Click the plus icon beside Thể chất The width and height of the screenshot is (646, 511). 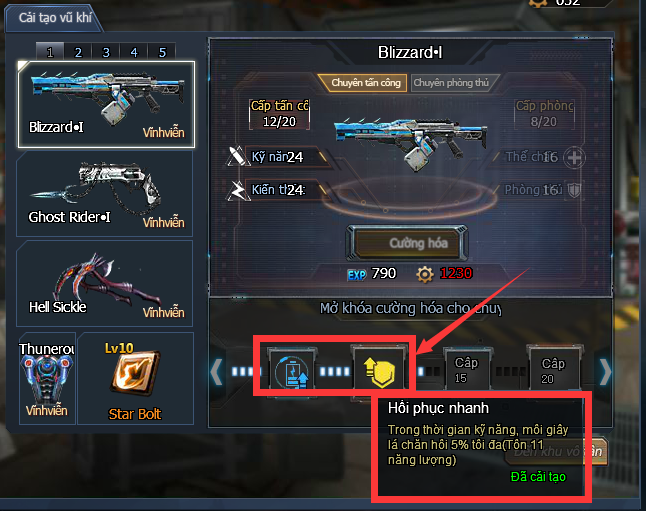(x=574, y=157)
